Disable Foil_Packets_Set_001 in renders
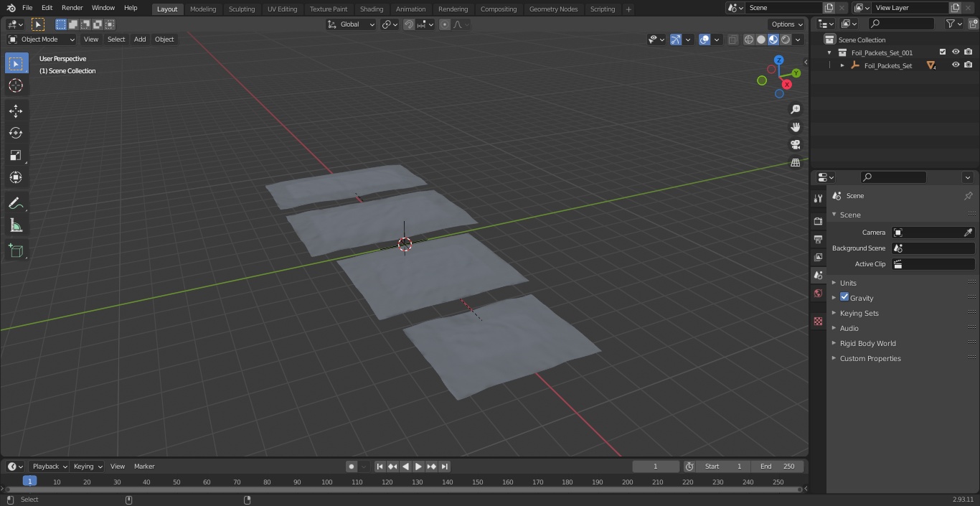Viewport: 980px width, 506px height. [969, 52]
